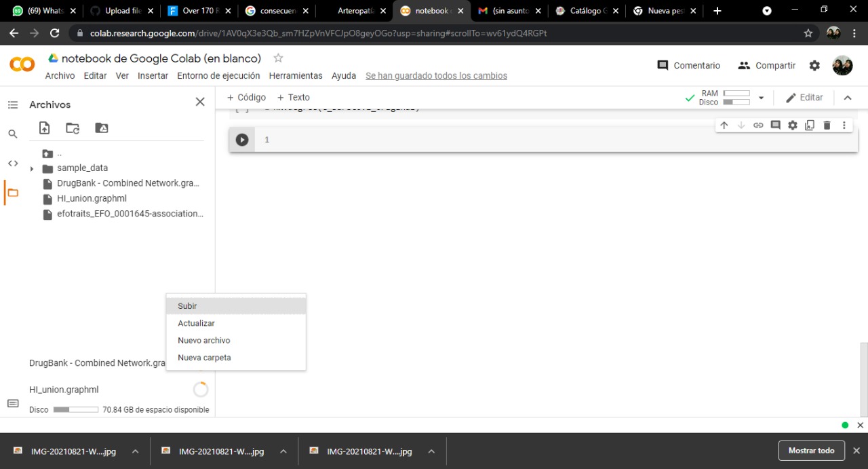Image resolution: width=868 pixels, height=469 pixels.
Task: Expand the sample_data folder arrow
Action: (x=31, y=168)
